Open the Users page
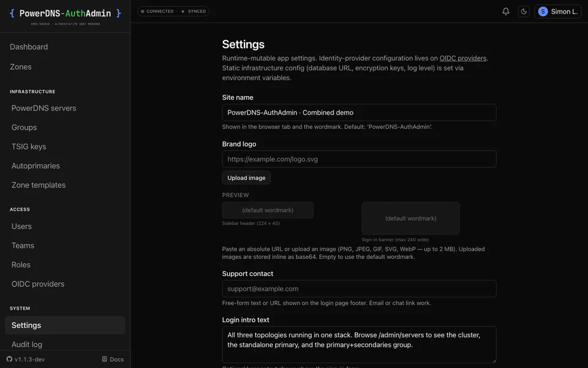The image size is (588, 368). click(x=21, y=226)
